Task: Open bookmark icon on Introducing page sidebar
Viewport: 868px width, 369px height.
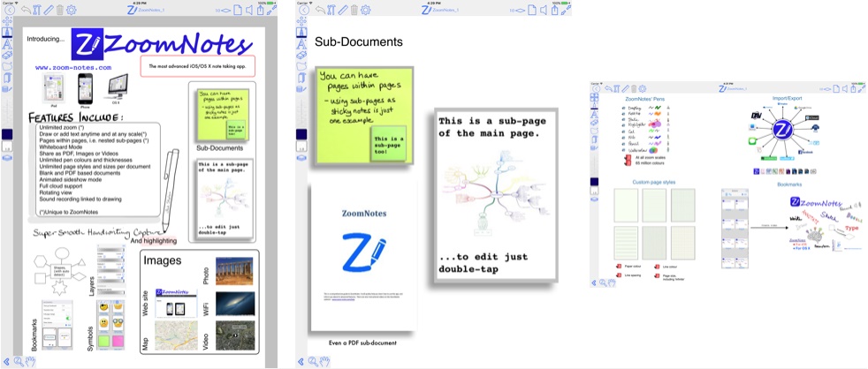Action: click(x=7, y=78)
